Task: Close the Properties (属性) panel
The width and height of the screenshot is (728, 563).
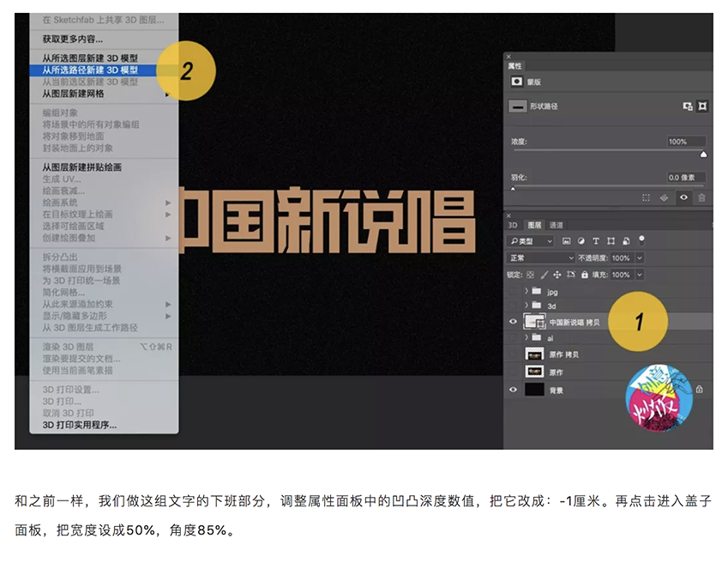Action: pyautogui.click(x=508, y=57)
